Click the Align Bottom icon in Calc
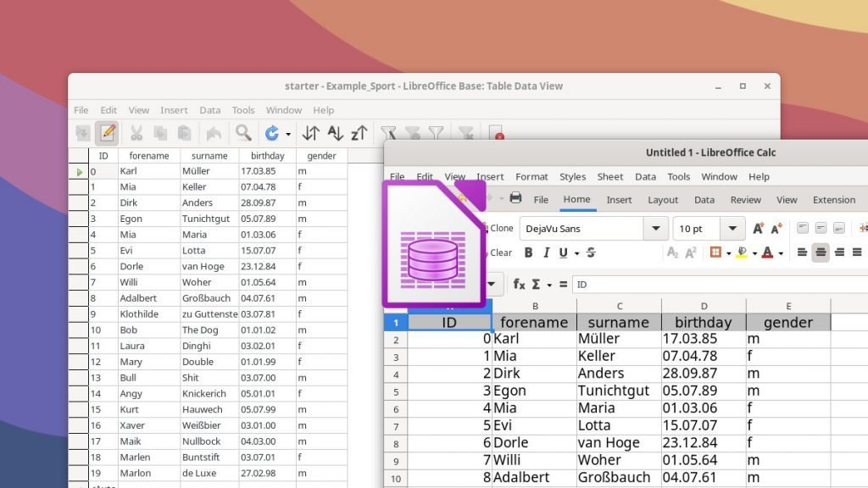 coord(839,228)
